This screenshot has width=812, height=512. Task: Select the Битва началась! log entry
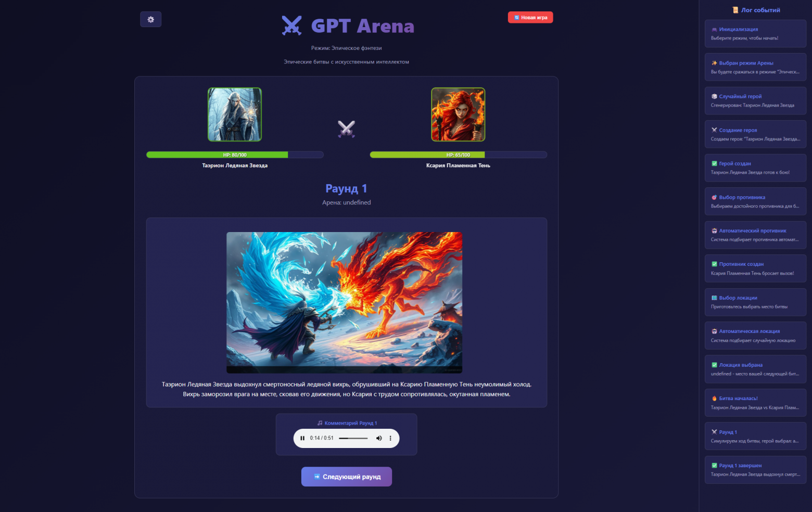click(755, 403)
